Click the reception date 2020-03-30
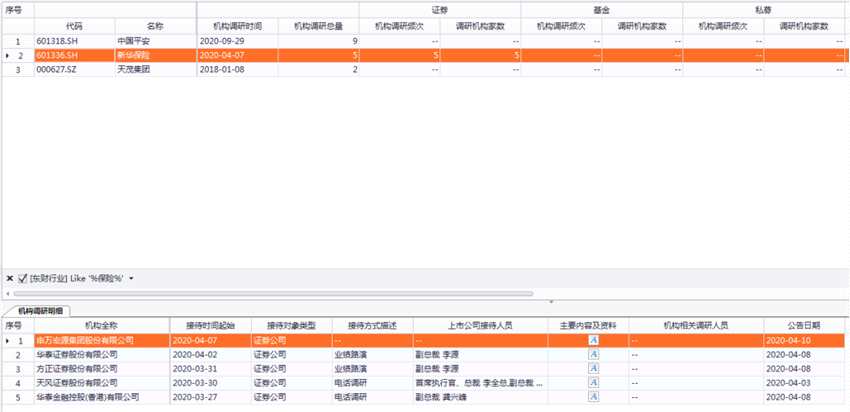Image resolution: width=850 pixels, height=412 pixels. [x=210, y=383]
